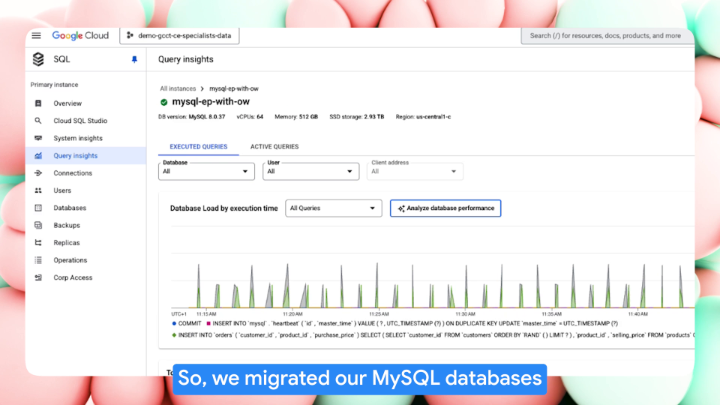Click the DB version MySQL 8.0.37 text
The image size is (720, 405).
point(191,117)
